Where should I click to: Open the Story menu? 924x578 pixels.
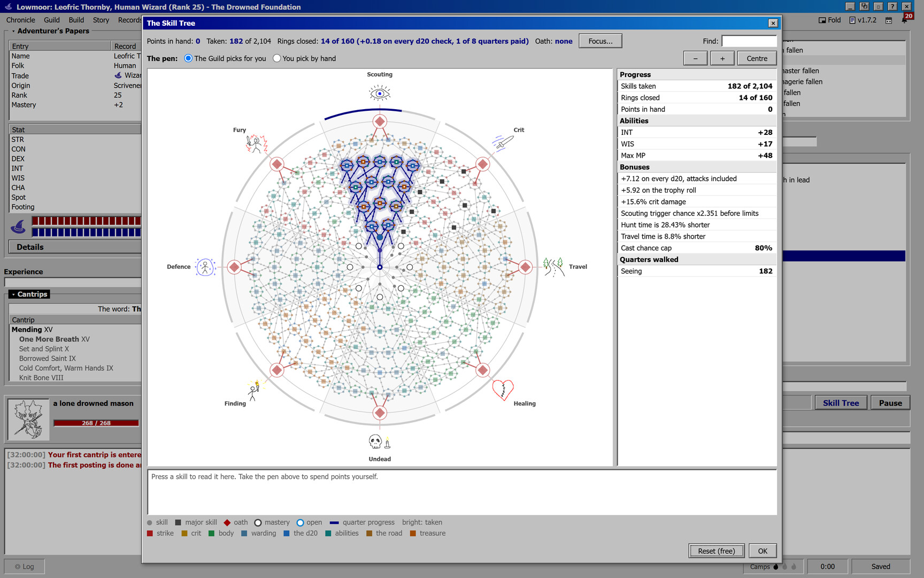(101, 20)
